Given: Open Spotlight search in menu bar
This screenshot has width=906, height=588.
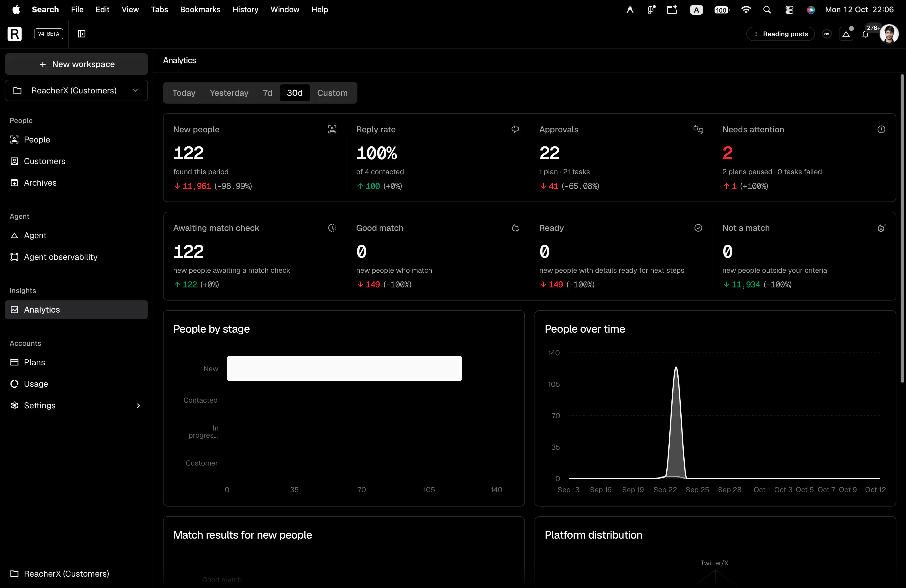Looking at the screenshot, I should tap(767, 10).
